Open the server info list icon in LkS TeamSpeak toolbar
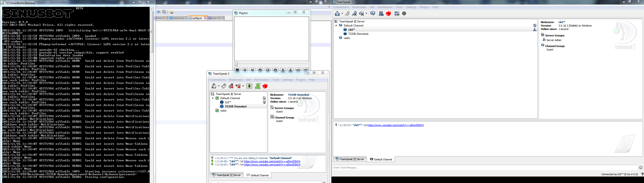The image size is (644, 183). pos(397,14)
